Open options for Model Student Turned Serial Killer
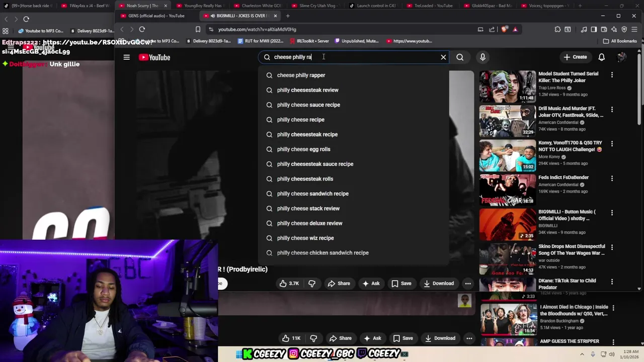Screen dimensions: 644x362 point(612,75)
